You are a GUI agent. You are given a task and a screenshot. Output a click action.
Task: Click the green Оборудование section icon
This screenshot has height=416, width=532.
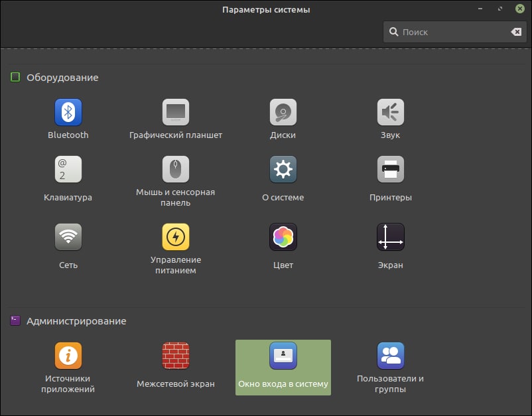tap(15, 77)
